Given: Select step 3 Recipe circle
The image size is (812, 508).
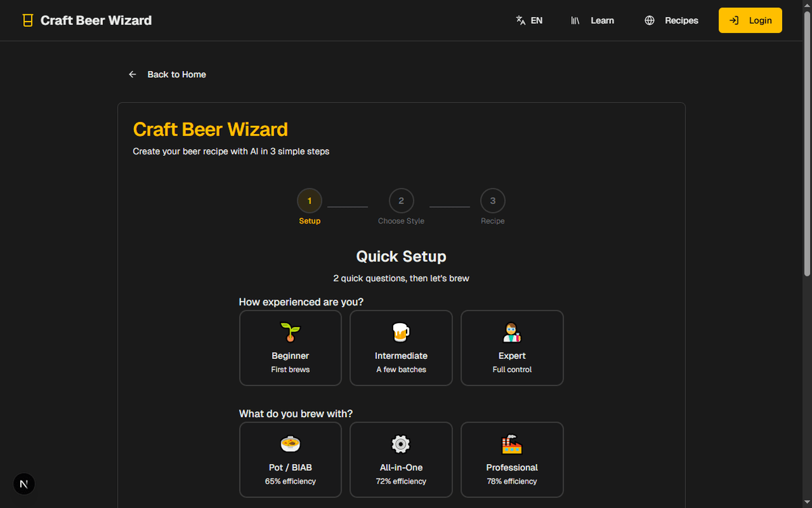Looking at the screenshot, I should point(493,200).
